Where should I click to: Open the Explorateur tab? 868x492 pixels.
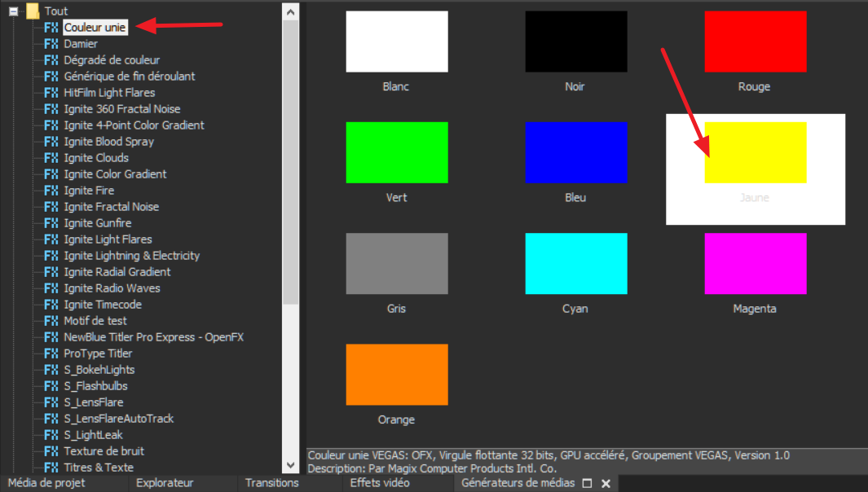(165, 483)
